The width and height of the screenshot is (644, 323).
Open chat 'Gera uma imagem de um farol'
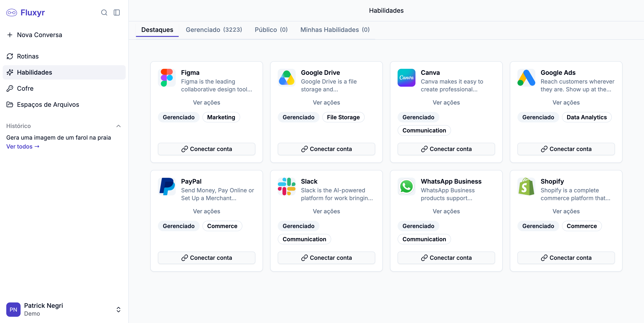(x=59, y=137)
